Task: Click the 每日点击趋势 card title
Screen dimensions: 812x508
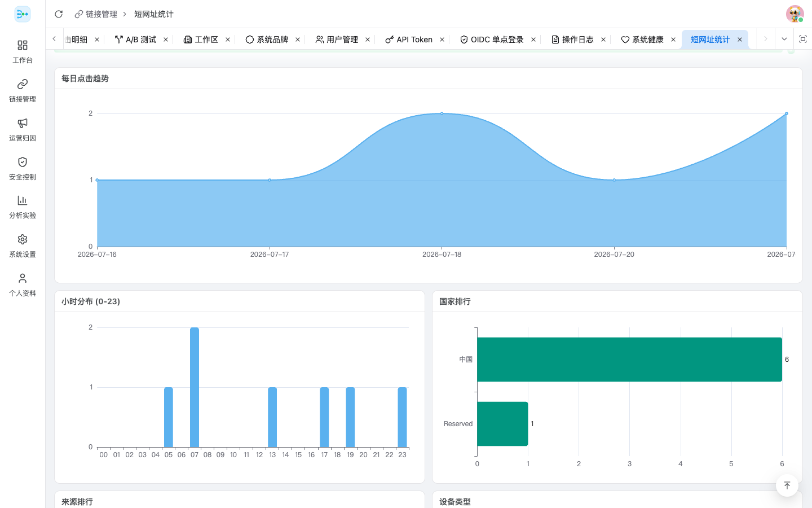Action: pyautogui.click(x=85, y=78)
